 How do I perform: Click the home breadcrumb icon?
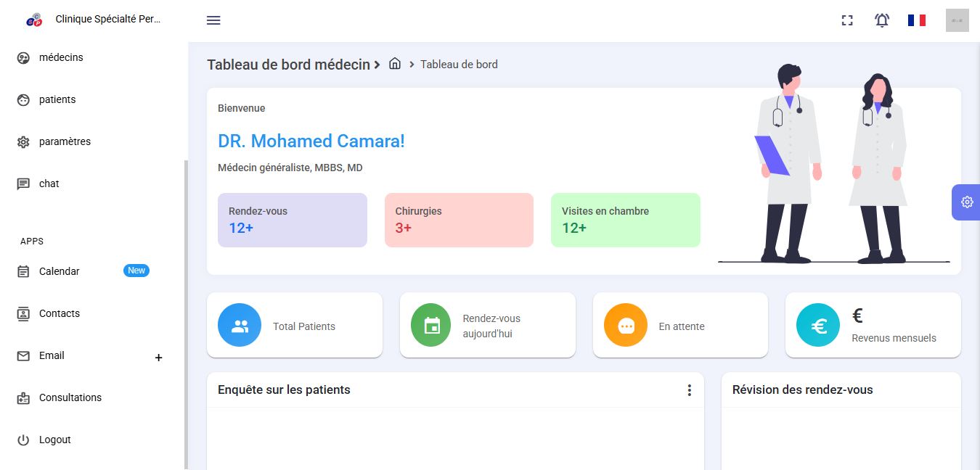[x=395, y=64]
